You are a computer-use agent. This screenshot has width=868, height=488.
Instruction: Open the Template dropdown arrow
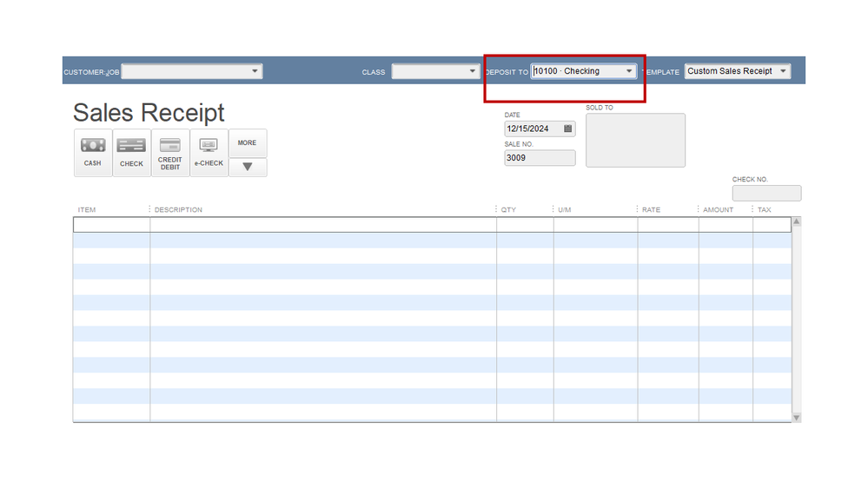pos(783,71)
